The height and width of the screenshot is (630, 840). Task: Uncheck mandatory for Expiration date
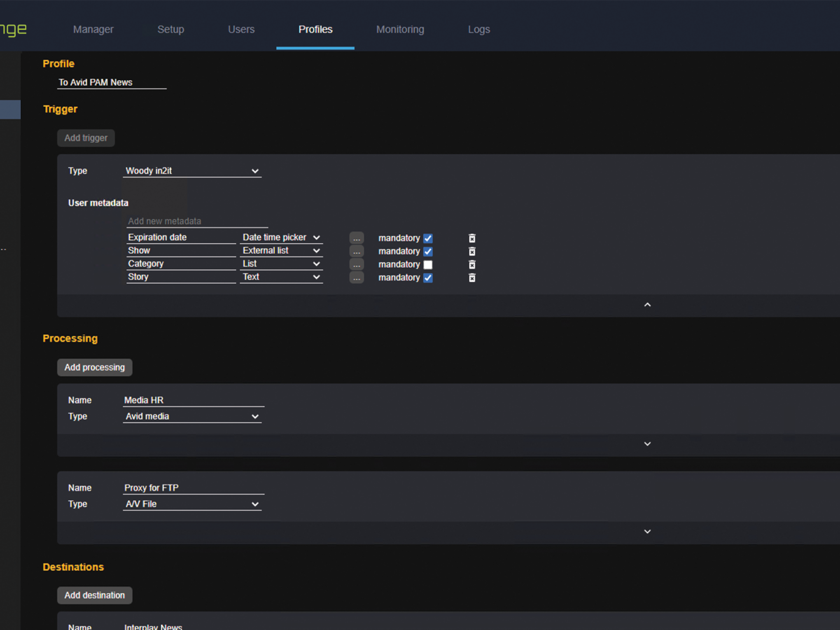tap(428, 238)
